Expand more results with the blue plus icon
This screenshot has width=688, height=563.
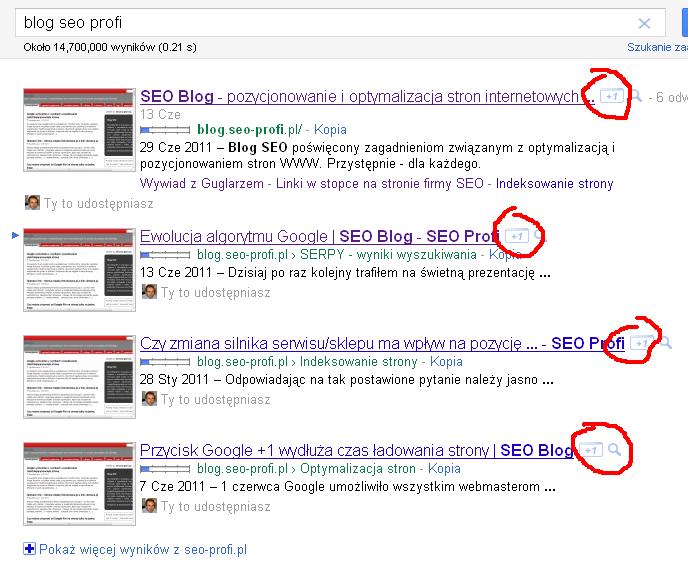(29, 549)
